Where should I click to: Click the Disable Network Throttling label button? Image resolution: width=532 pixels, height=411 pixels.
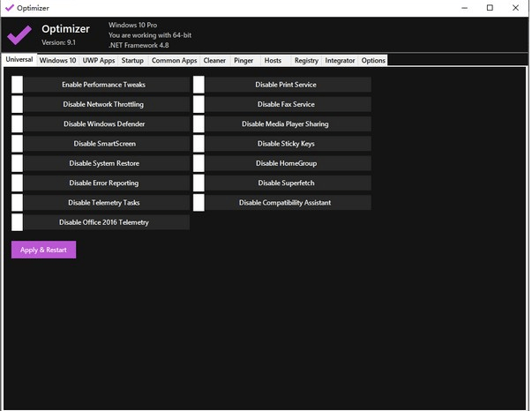(x=107, y=104)
